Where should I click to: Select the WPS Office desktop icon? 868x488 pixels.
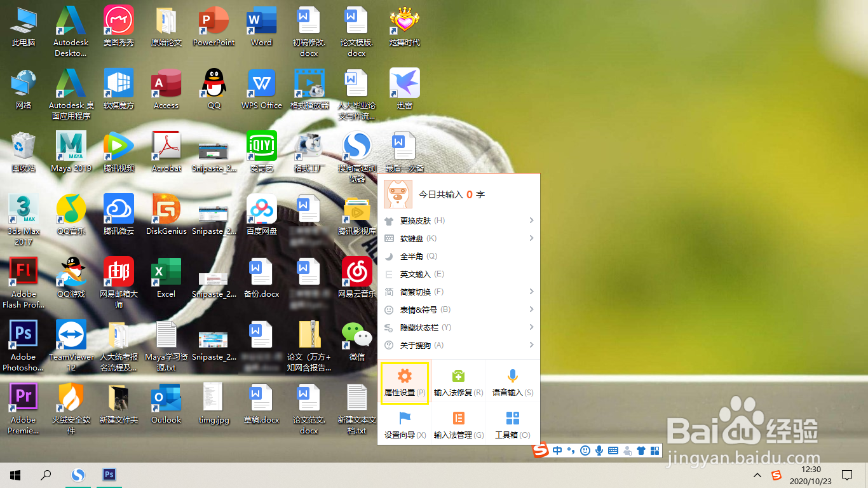(x=261, y=90)
